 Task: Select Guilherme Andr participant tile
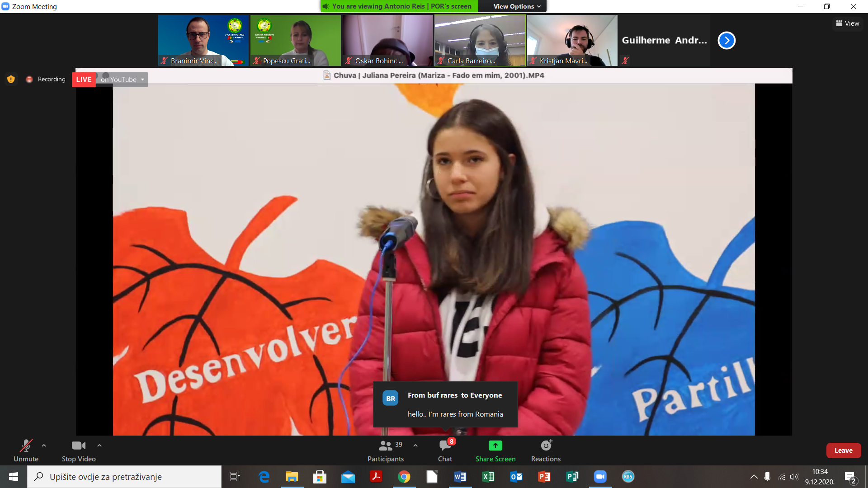[664, 41]
